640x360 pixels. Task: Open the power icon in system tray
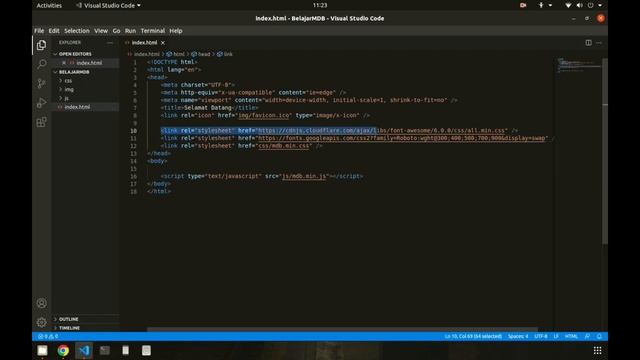pyautogui.click(x=590, y=5)
